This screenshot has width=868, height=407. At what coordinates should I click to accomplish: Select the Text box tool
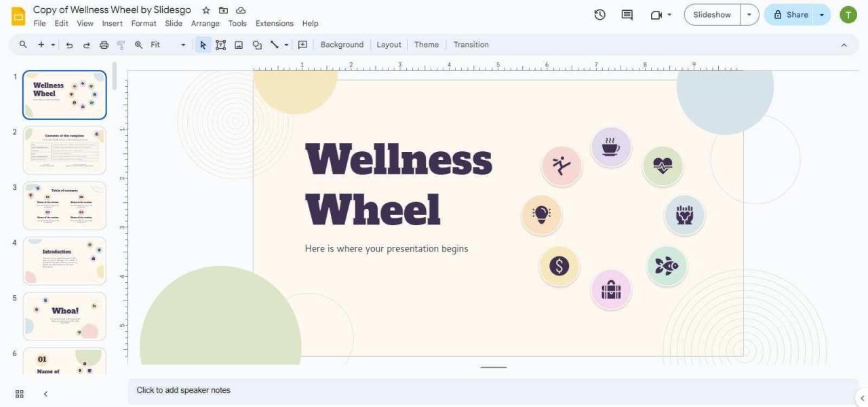pyautogui.click(x=220, y=44)
